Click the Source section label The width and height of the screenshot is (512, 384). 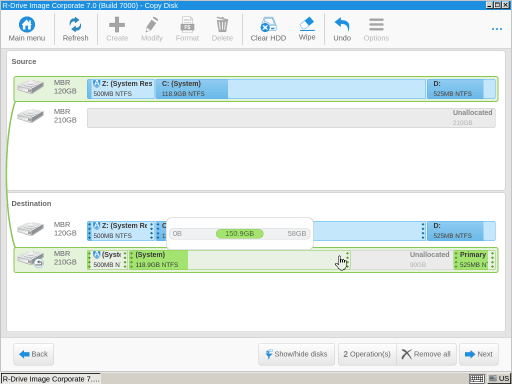[24, 61]
